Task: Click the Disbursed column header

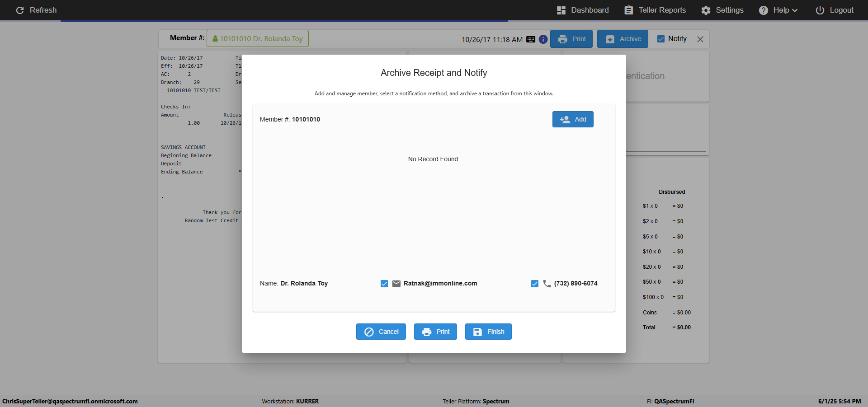Action: coord(672,192)
